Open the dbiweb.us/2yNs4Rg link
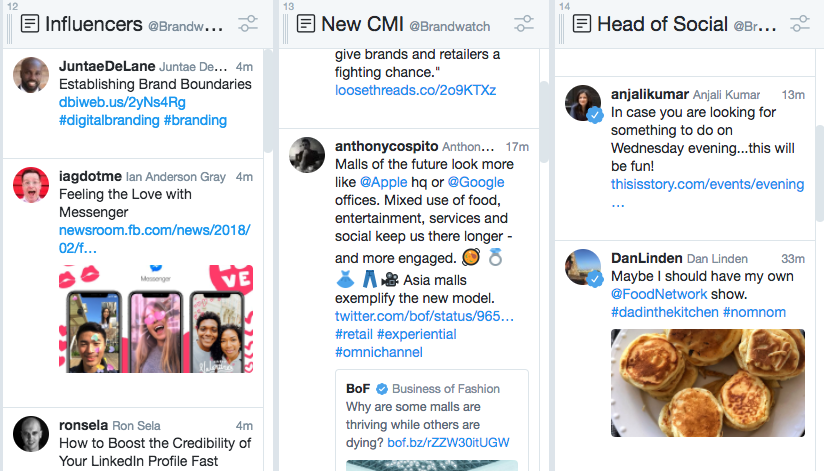The image size is (824, 471). click(x=122, y=102)
